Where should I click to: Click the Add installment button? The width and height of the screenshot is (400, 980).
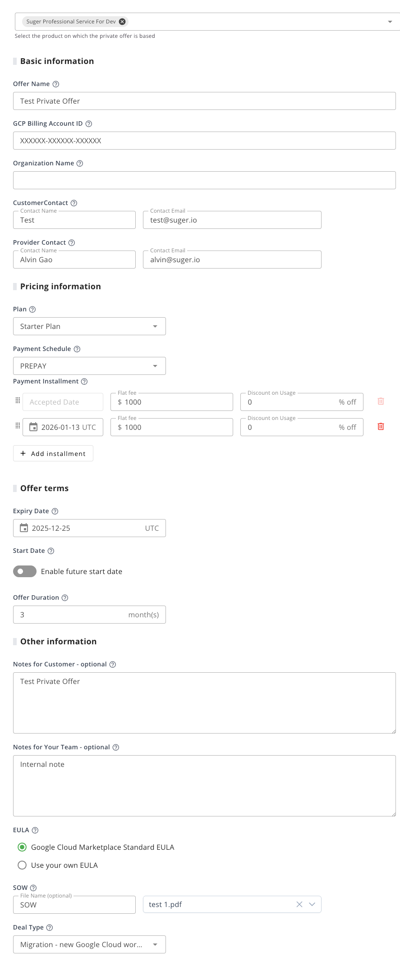53,453
